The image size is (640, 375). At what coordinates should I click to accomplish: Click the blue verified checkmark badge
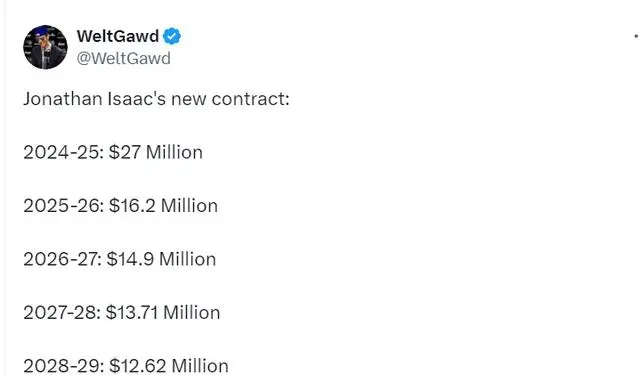point(172,36)
